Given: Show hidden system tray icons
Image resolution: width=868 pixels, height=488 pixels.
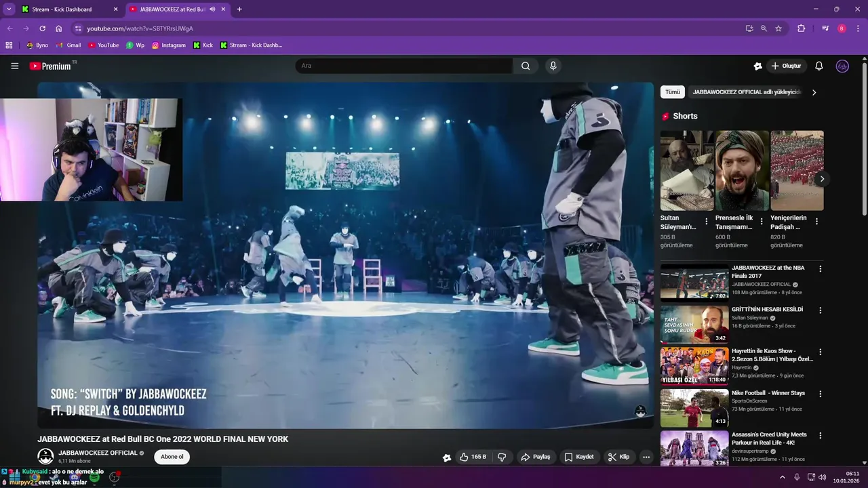Looking at the screenshot, I should pos(783,477).
